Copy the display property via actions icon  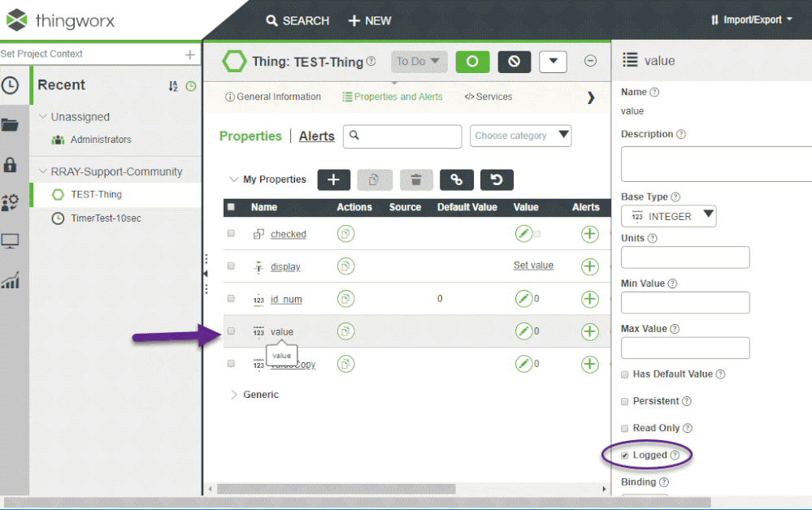click(x=346, y=266)
